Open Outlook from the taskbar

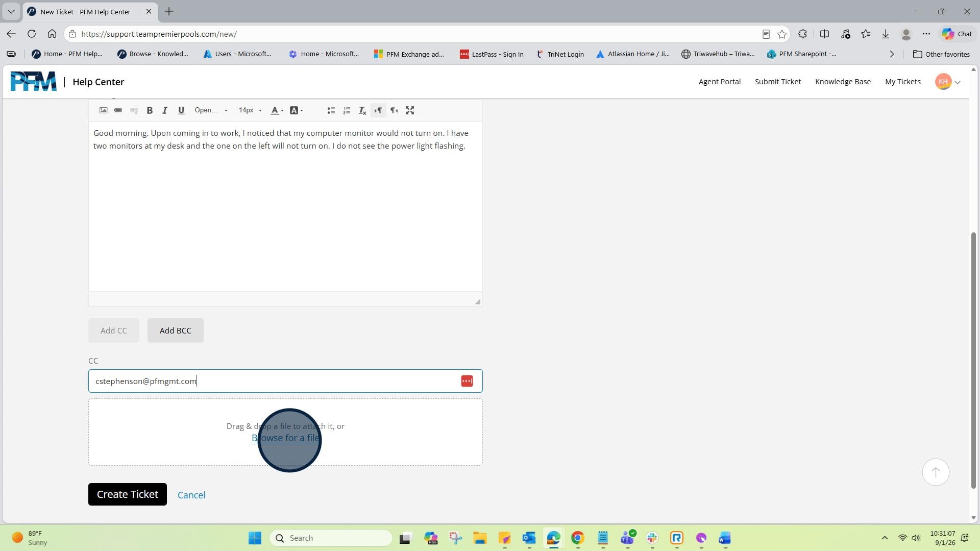click(528, 538)
